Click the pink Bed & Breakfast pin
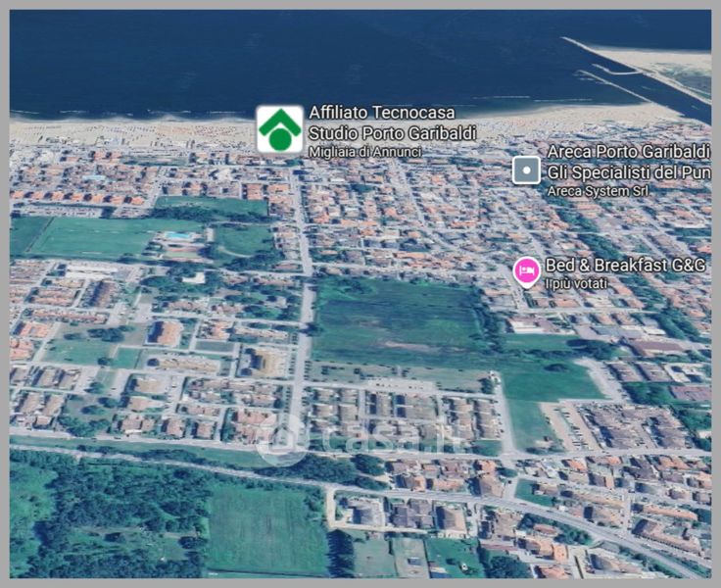The height and width of the screenshot is (588, 721). [526, 271]
